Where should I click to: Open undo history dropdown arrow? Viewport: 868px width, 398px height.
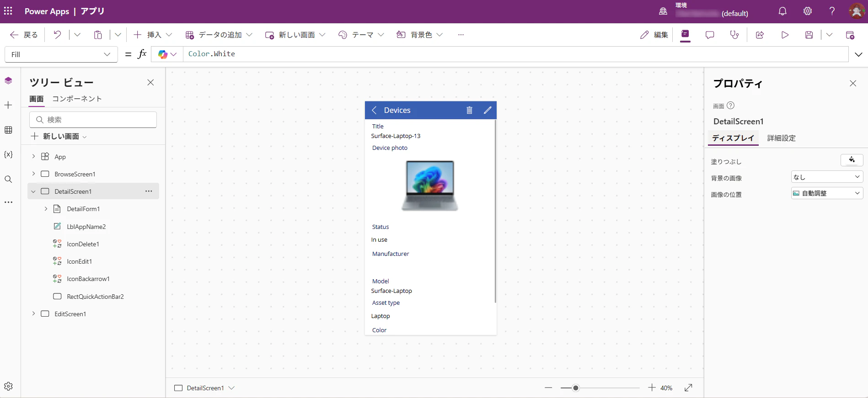[x=77, y=35]
